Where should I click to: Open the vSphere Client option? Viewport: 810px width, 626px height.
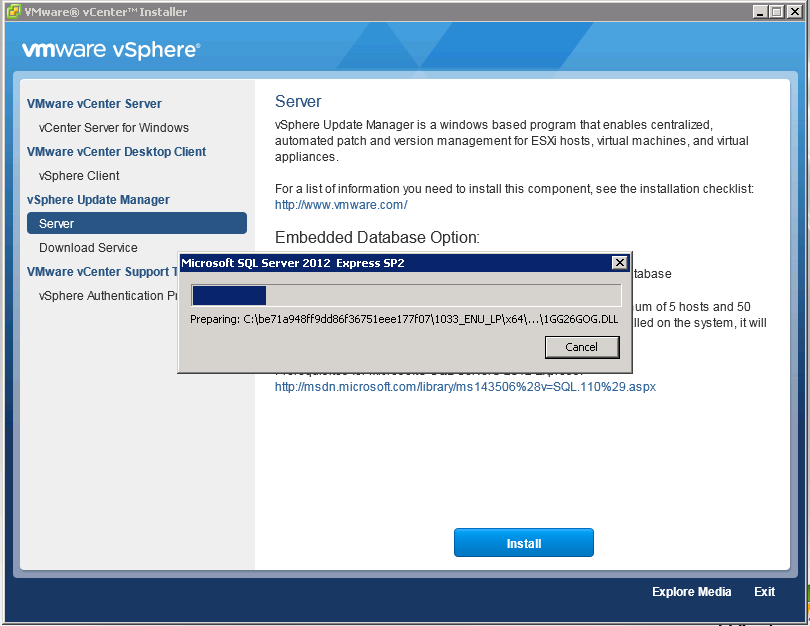pyautogui.click(x=79, y=176)
